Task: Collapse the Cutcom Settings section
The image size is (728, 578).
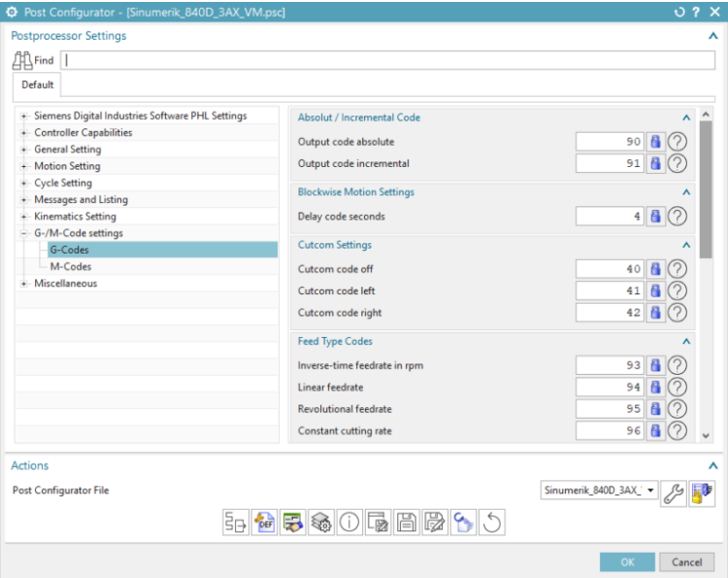Action: (x=686, y=245)
